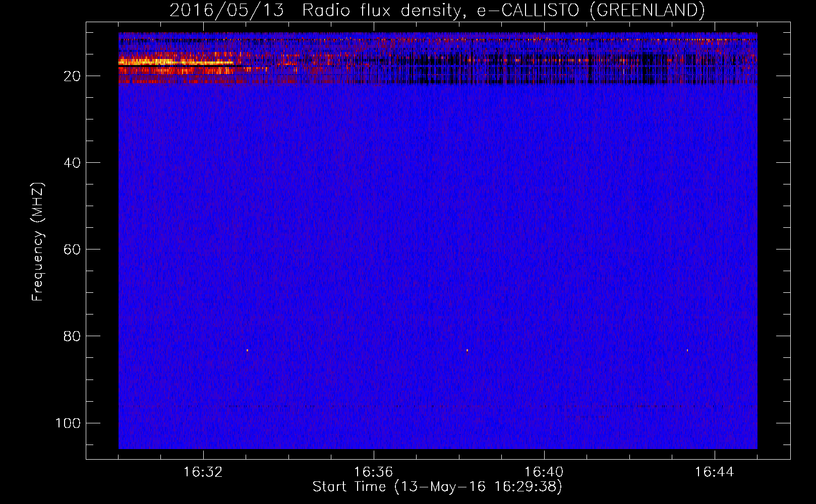The image size is (816, 504).
Task: Click the 16:32 time tick label
Action: point(203,472)
